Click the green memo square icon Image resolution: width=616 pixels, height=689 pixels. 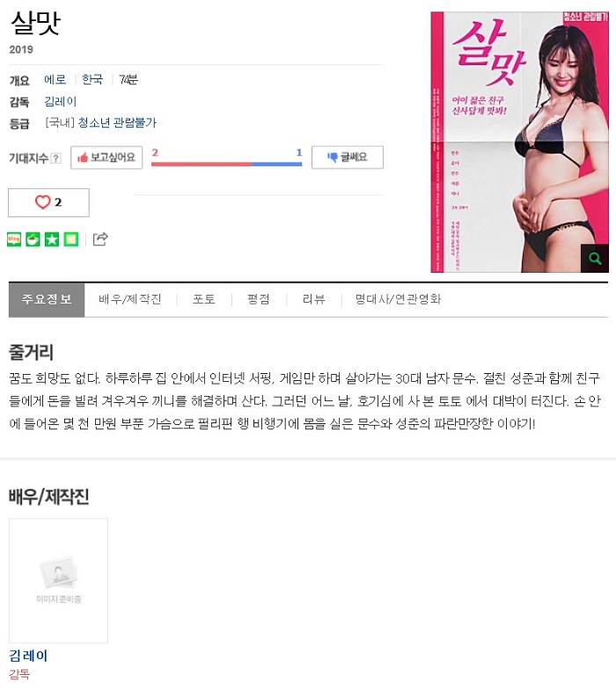pyautogui.click(x=71, y=239)
